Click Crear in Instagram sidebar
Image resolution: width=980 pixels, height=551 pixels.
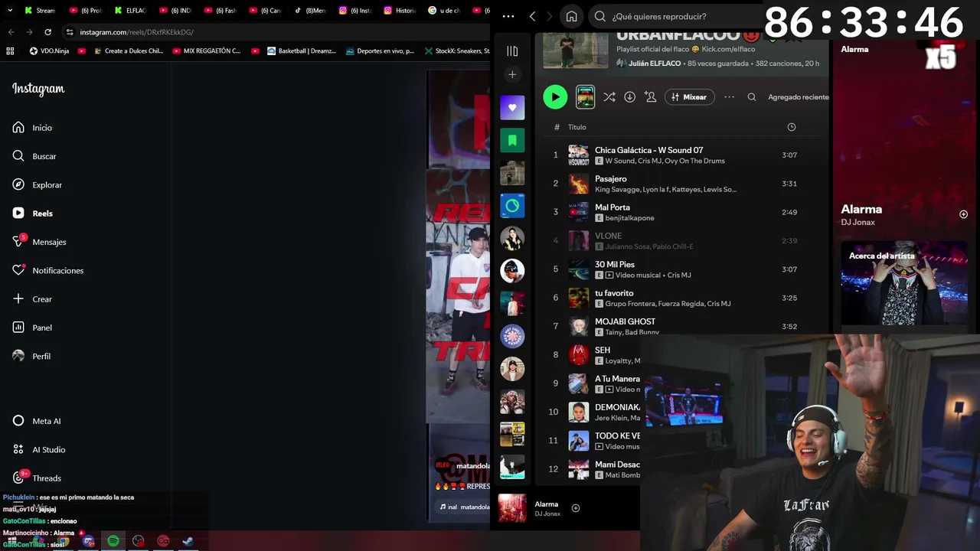click(x=32, y=299)
